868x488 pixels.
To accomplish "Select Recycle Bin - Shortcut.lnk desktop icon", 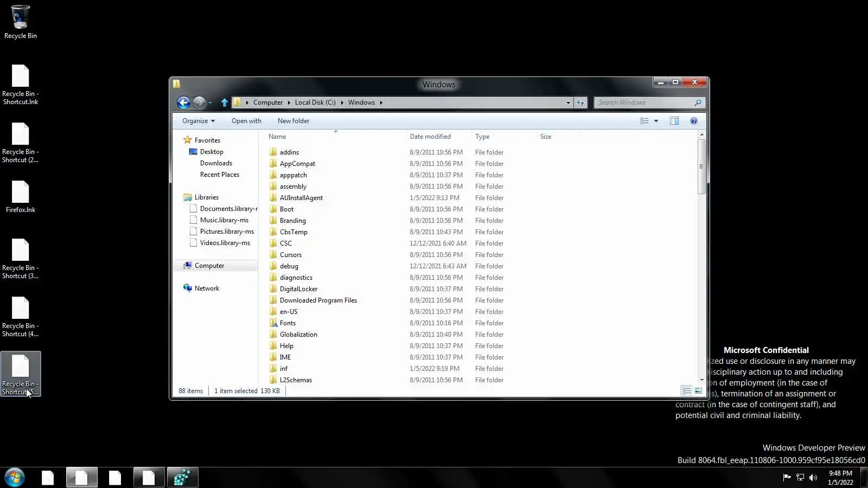I will [21, 85].
